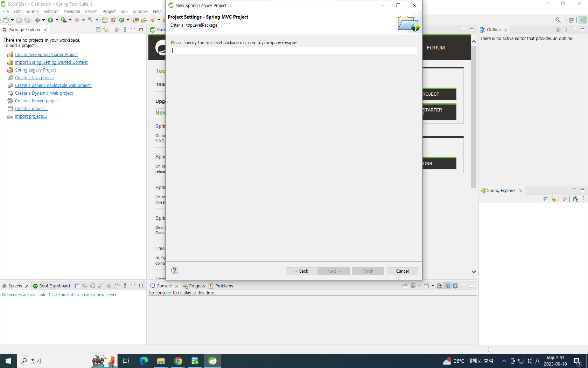Open Edge from the taskbar
The width and height of the screenshot is (588, 368).
144,361
